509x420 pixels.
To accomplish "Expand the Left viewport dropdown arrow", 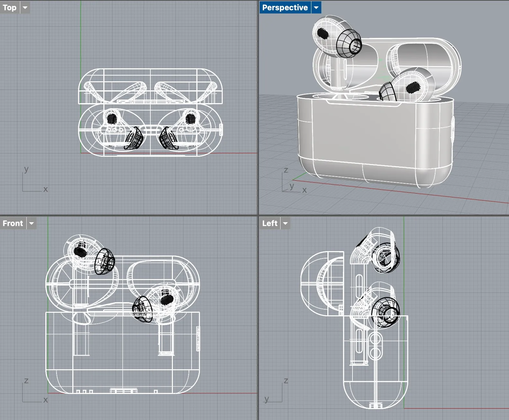I will [285, 223].
